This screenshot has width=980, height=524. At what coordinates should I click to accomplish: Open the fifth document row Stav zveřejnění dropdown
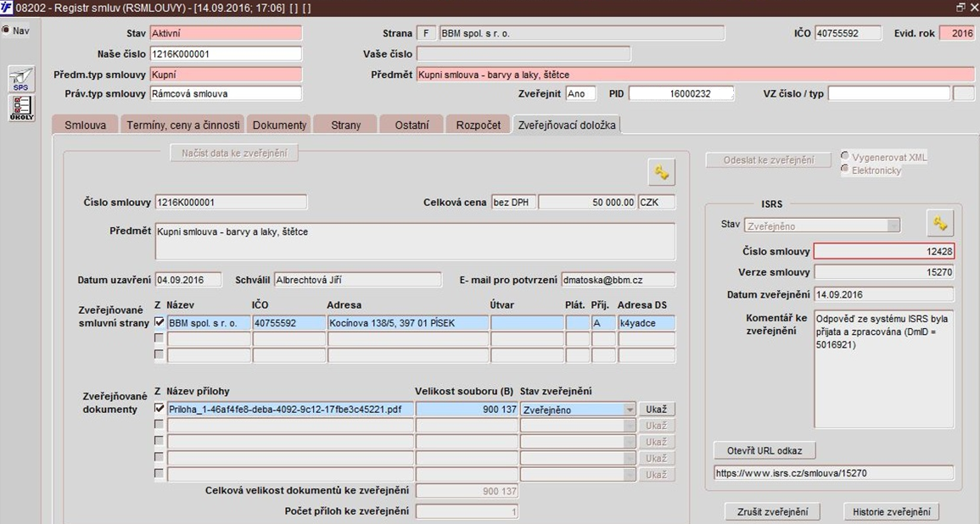coord(630,476)
